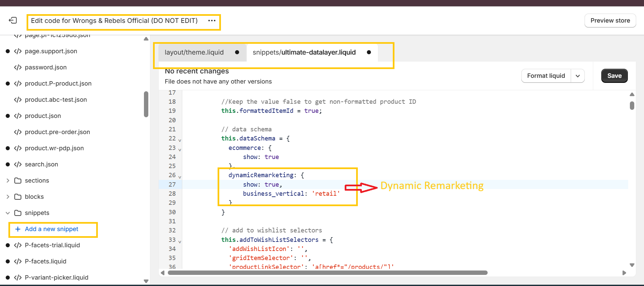Image resolution: width=644 pixels, height=286 pixels.
Task: Click the plus icon beside Add a new snippet
Action: click(x=18, y=229)
